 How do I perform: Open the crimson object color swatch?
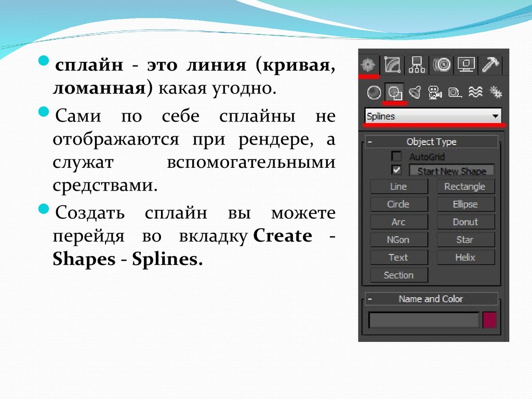click(489, 320)
